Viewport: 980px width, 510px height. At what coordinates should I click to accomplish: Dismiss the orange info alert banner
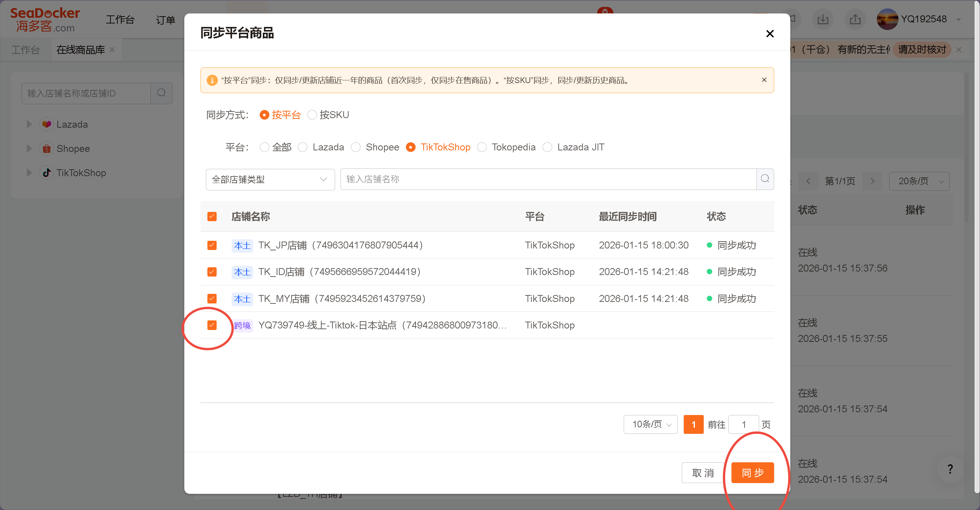click(764, 80)
